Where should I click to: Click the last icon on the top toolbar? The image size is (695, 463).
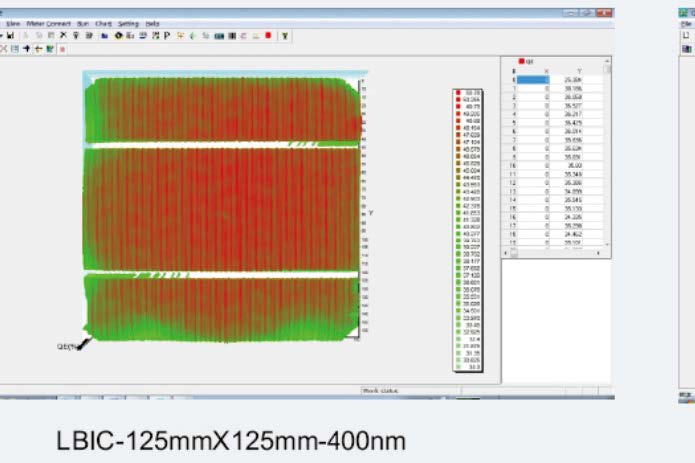point(285,34)
